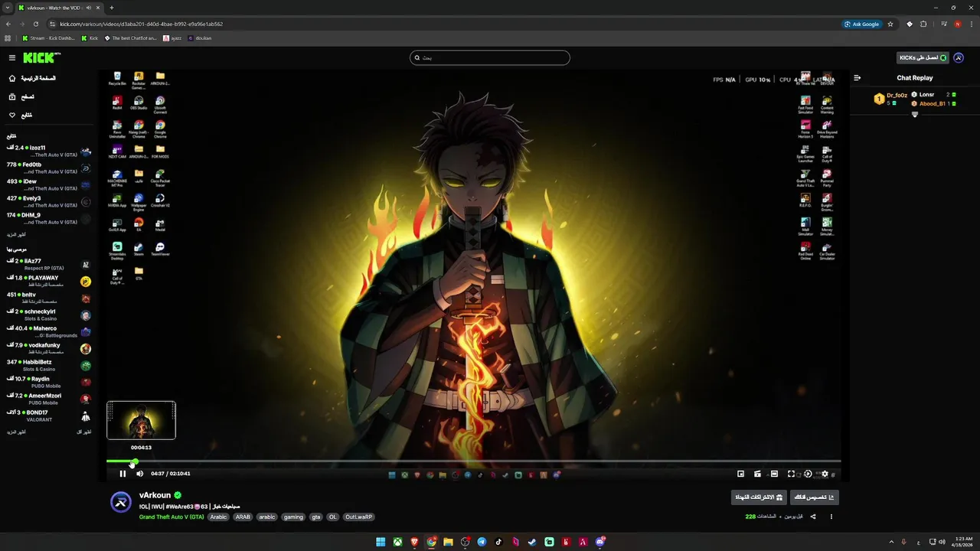Image resolution: width=980 pixels, height=551 pixels.
Task: Share this VOD
Action: [813, 517]
